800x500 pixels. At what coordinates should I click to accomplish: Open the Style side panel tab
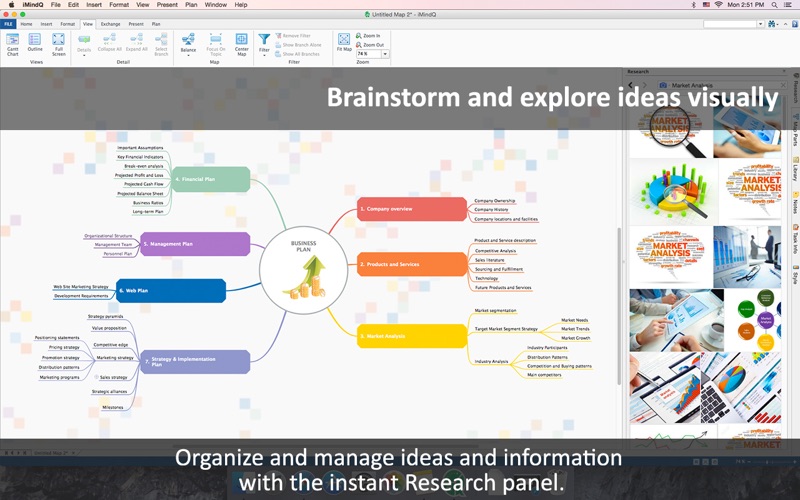pos(795,274)
